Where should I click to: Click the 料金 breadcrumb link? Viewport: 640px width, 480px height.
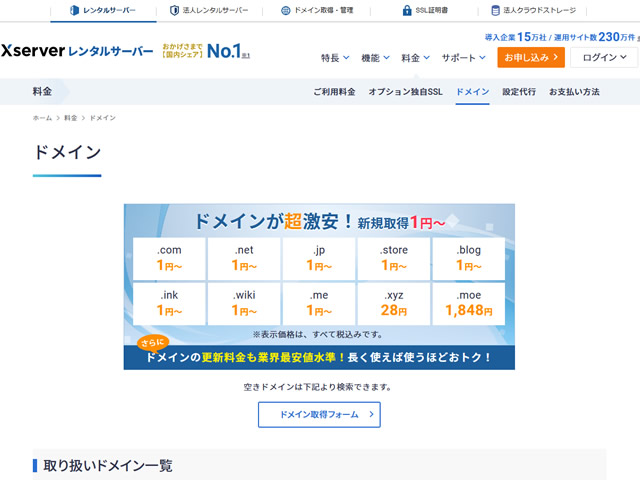click(70, 118)
